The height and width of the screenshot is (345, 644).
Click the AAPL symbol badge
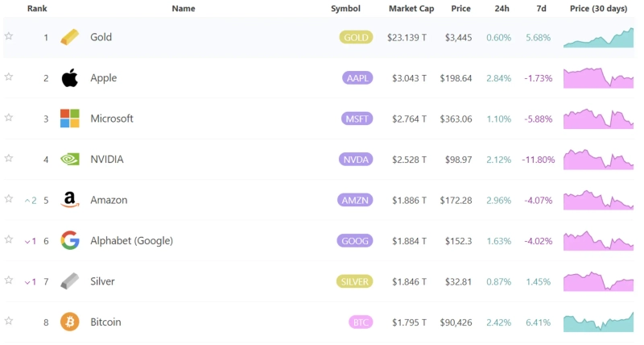pos(356,78)
